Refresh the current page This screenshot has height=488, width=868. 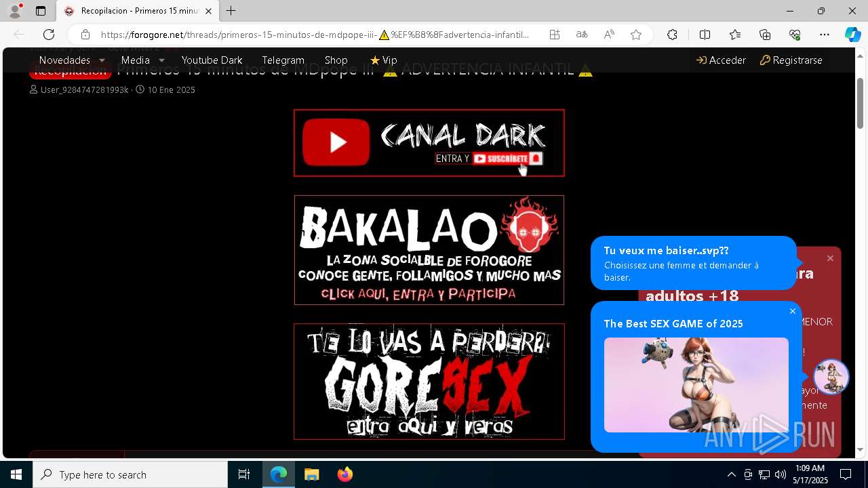[49, 35]
